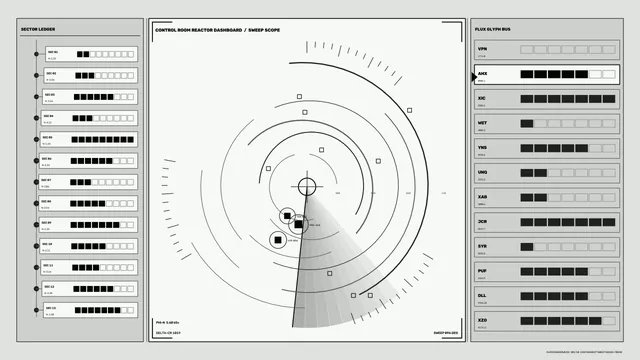This screenshot has height=360, width=640.
Task: Select the UNQ bus row
Action: pyautogui.click(x=547, y=173)
